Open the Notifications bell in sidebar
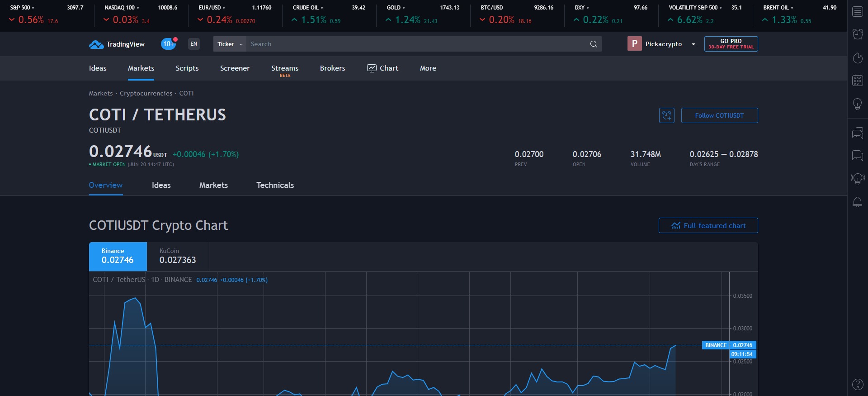This screenshot has height=396, width=868. (858, 202)
